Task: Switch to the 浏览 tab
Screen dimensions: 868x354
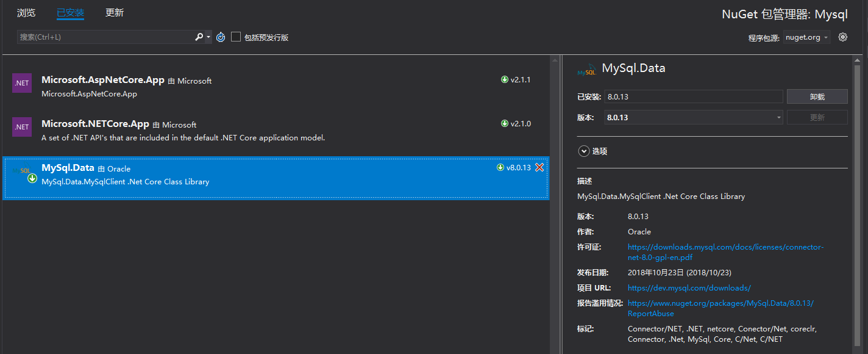Action: coord(26,13)
